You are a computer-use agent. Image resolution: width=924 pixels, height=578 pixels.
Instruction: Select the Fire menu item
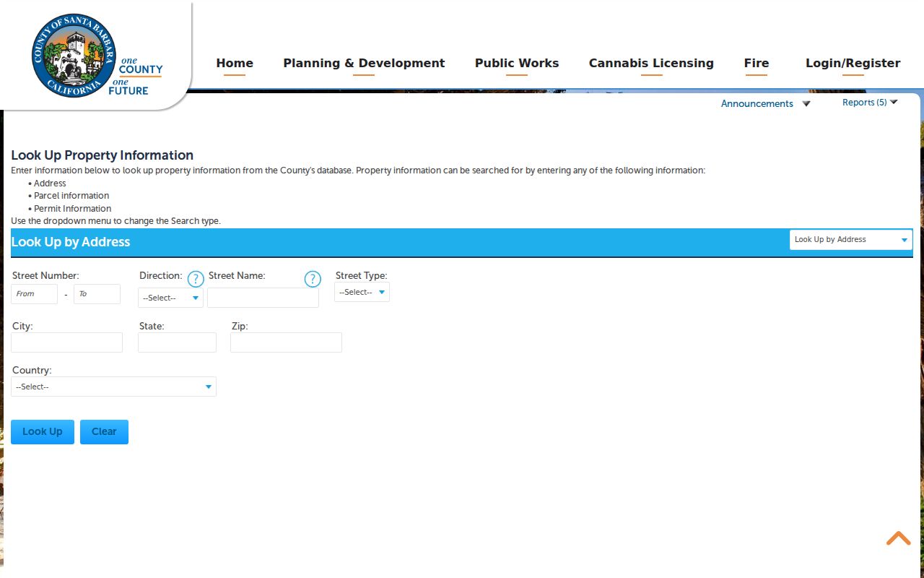757,64
